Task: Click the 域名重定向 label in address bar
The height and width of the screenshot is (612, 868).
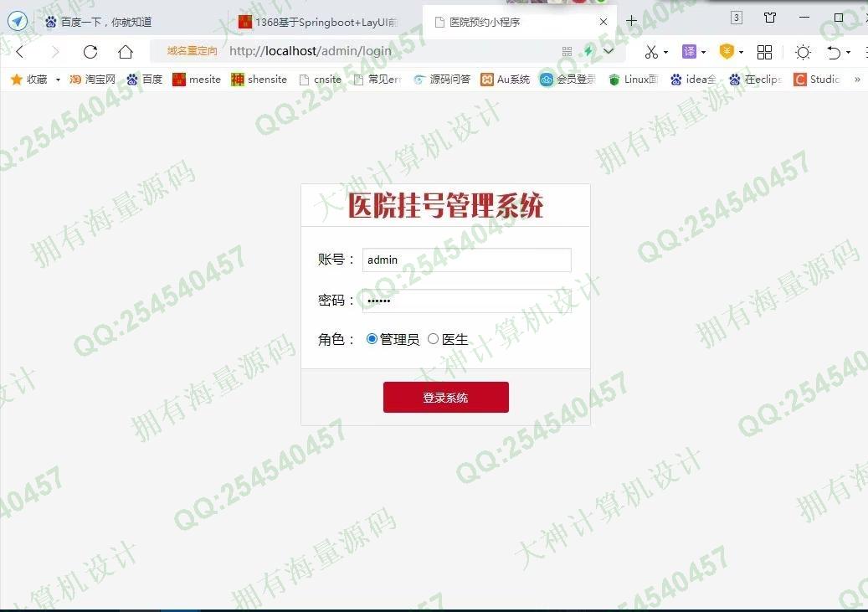Action: (192, 52)
